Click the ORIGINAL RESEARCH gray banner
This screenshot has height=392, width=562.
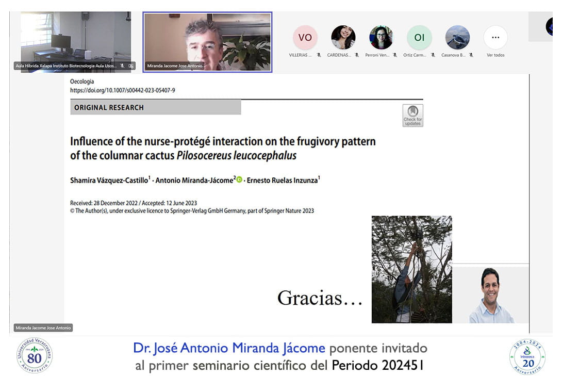point(155,107)
